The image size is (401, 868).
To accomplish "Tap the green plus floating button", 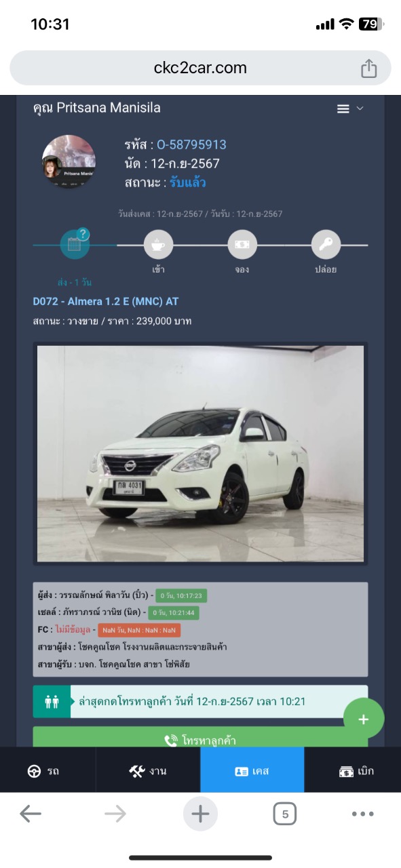I will [x=364, y=719].
